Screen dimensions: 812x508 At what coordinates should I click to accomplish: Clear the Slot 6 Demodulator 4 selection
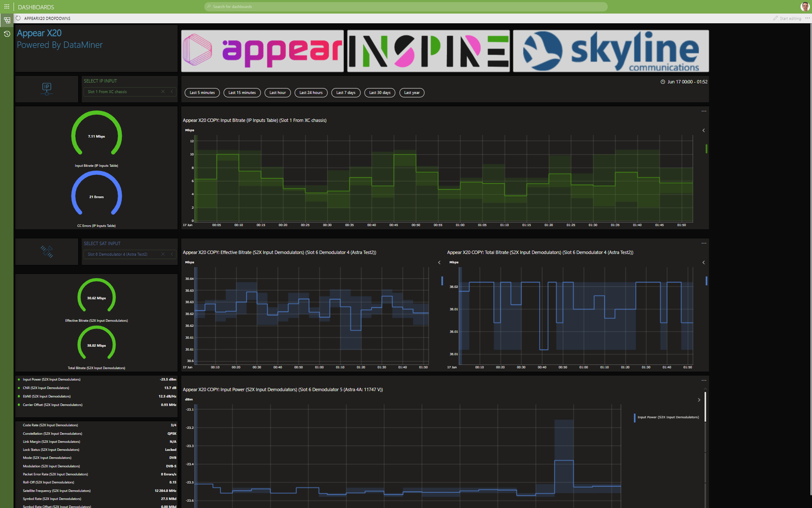tap(163, 254)
